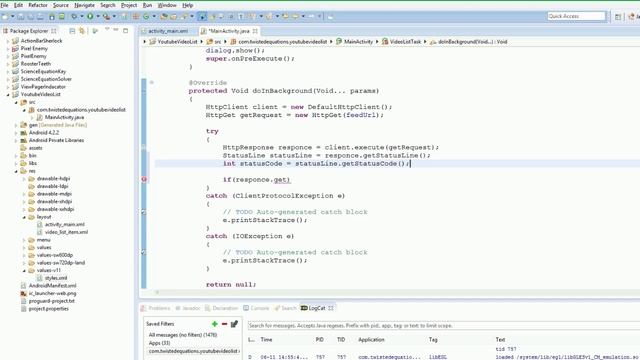Select the Apps (33) LogCat filter
The height and width of the screenshot is (360, 640).
pyautogui.click(x=159, y=343)
